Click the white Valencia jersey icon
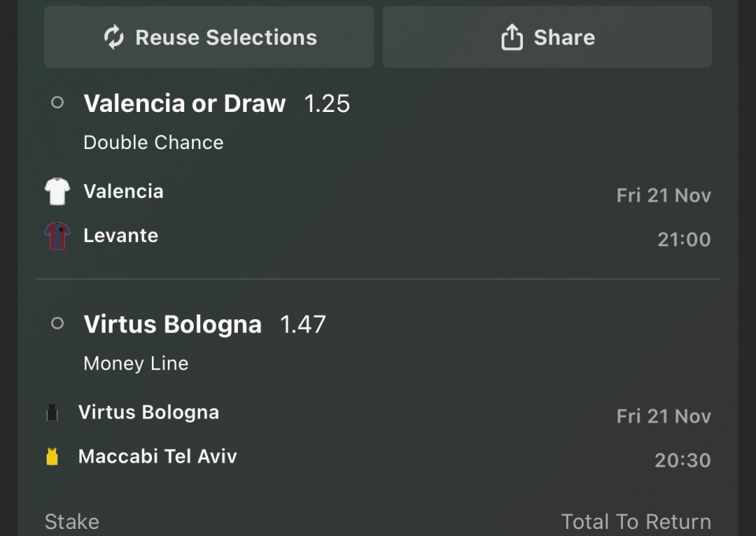 point(57,192)
